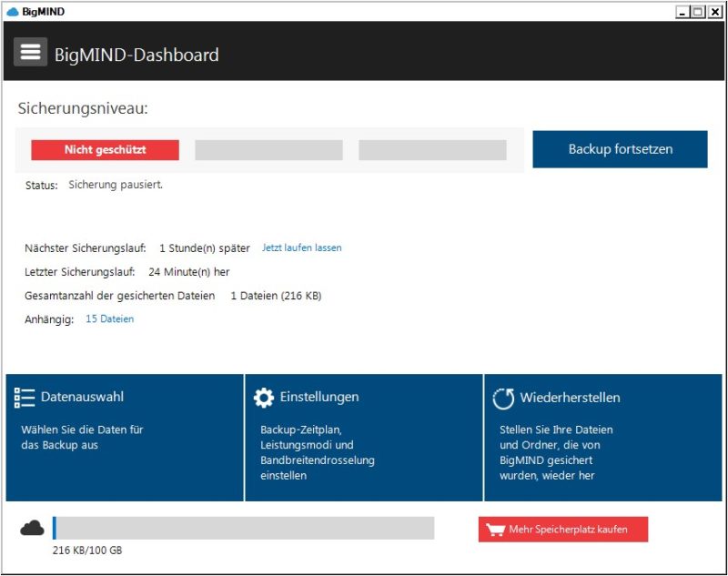Click the storage usage progress bar
728x576 pixels.
[x=243, y=528]
